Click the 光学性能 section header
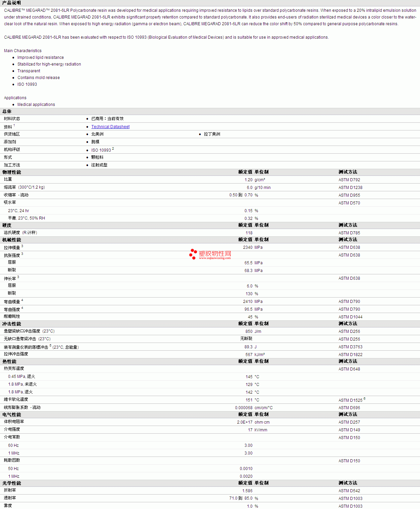420x509 pixels. [12, 483]
